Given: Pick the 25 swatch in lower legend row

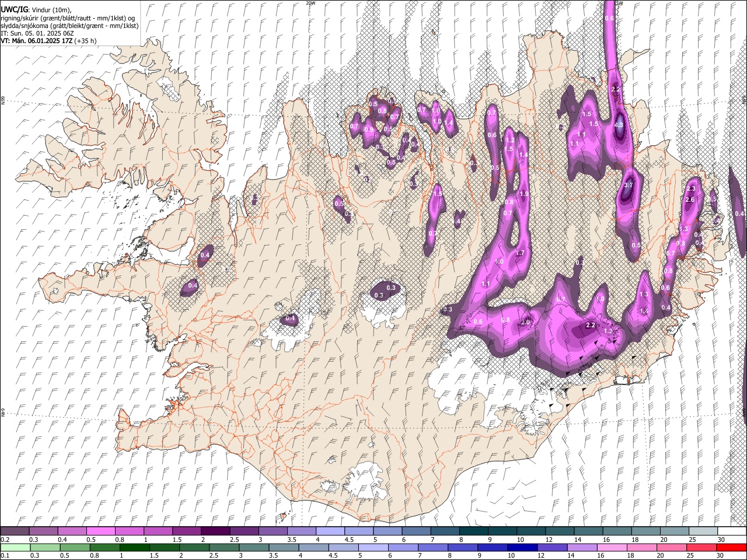Looking at the screenshot, I should (x=700, y=548).
